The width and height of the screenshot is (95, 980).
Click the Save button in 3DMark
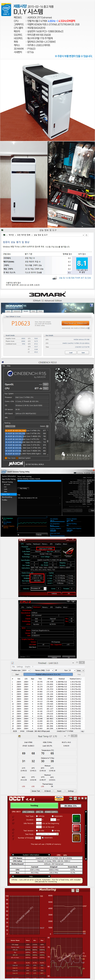[83, 352]
